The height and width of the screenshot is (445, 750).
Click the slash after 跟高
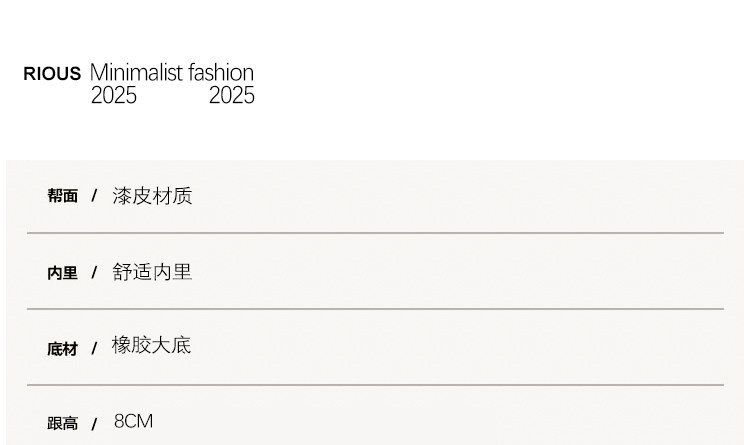coord(94,424)
